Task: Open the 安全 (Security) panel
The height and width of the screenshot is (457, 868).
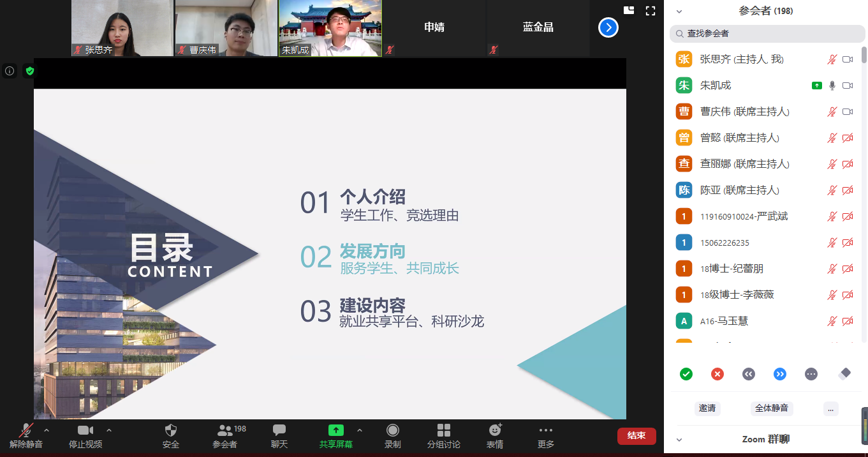Action: 170,435
